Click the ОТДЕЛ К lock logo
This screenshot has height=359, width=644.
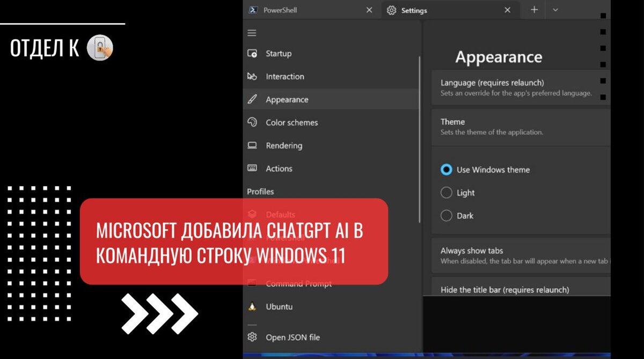click(100, 49)
